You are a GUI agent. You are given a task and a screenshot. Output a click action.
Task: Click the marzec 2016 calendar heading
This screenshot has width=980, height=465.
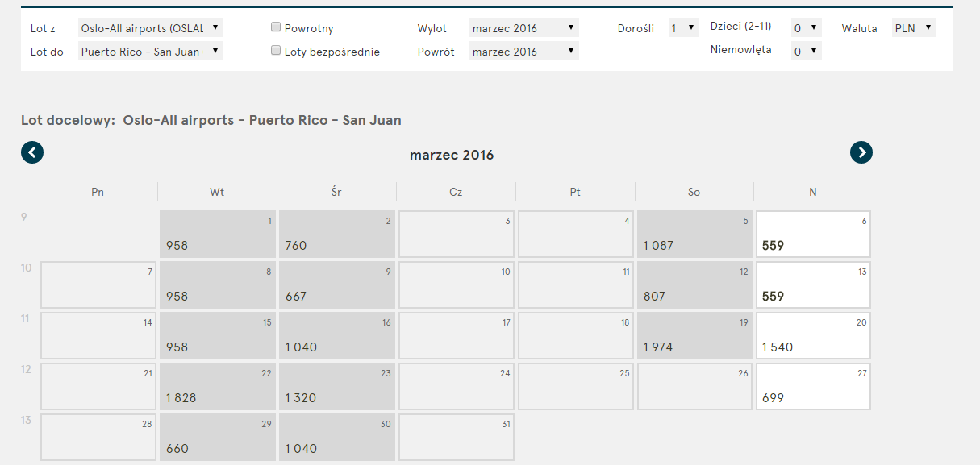pos(452,155)
